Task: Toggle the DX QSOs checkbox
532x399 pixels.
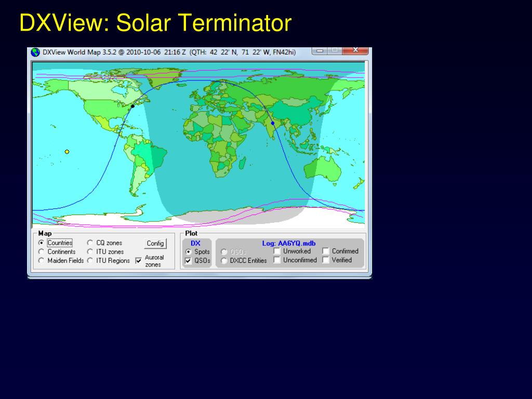Action: [188, 261]
